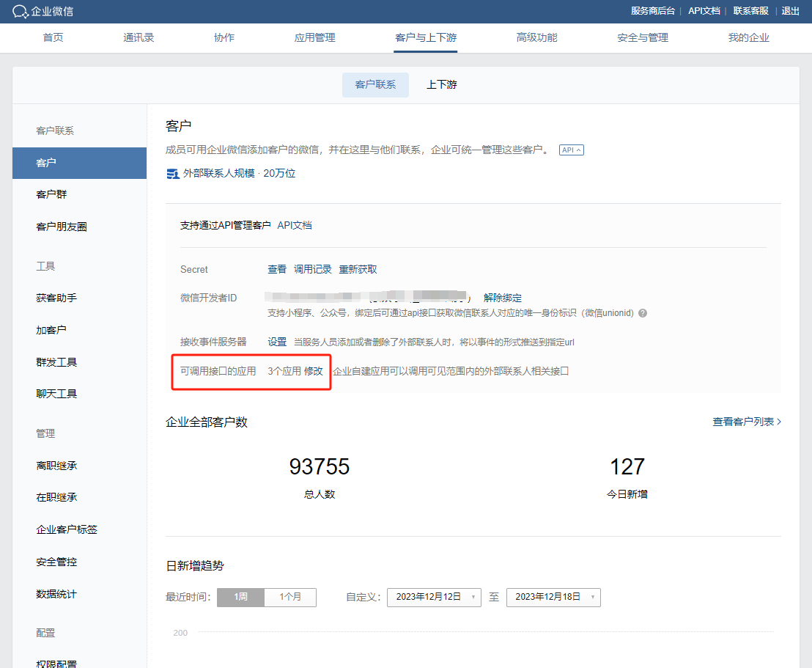Image resolution: width=812 pixels, height=668 pixels.
Task: Click 联系客服 in the header
Action: point(750,11)
